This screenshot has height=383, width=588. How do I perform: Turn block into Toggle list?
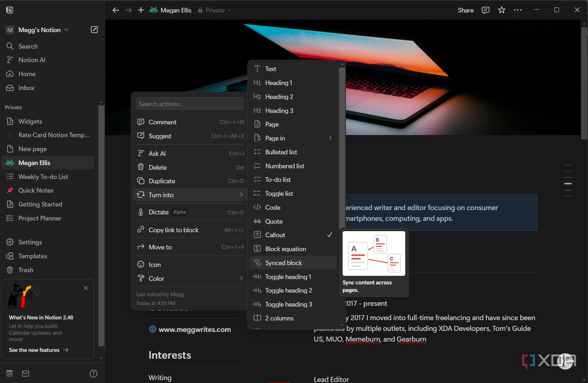pyautogui.click(x=293, y=194)
